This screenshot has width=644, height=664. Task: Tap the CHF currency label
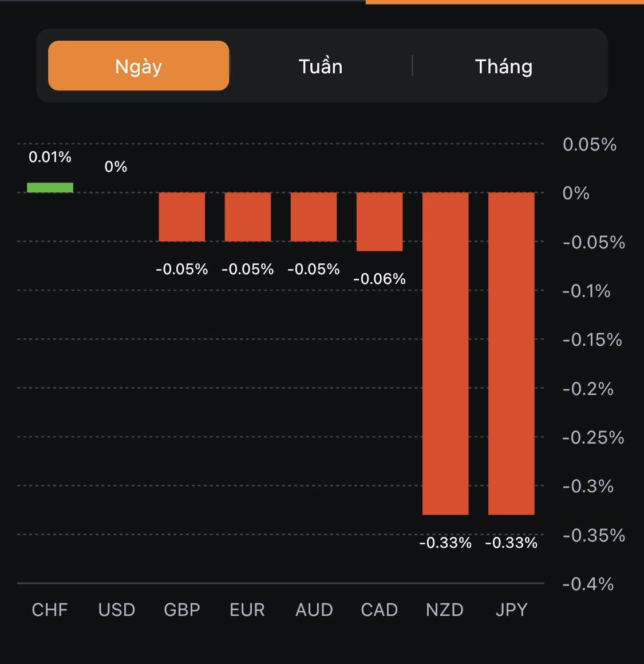[x=50, y=610]
